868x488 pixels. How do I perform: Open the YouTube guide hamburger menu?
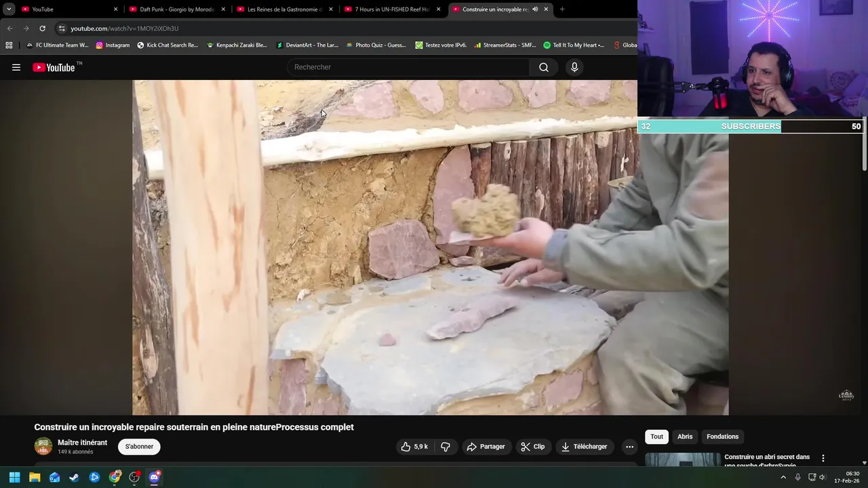point(16,67)
